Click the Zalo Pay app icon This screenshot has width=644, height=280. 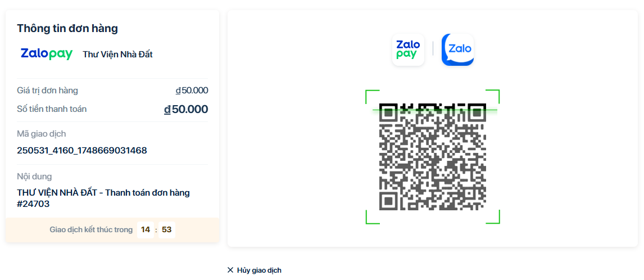click(x=408, y=50)
